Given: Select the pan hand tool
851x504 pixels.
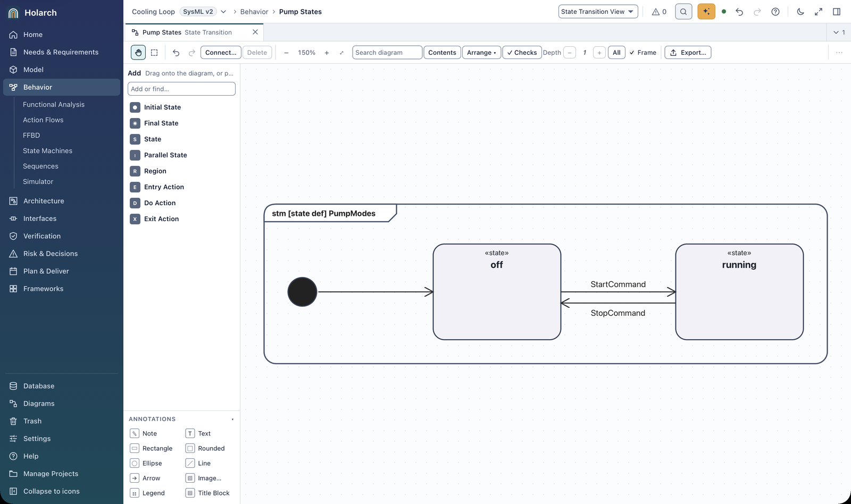Looking at the screenshot, I should point(138,53).
